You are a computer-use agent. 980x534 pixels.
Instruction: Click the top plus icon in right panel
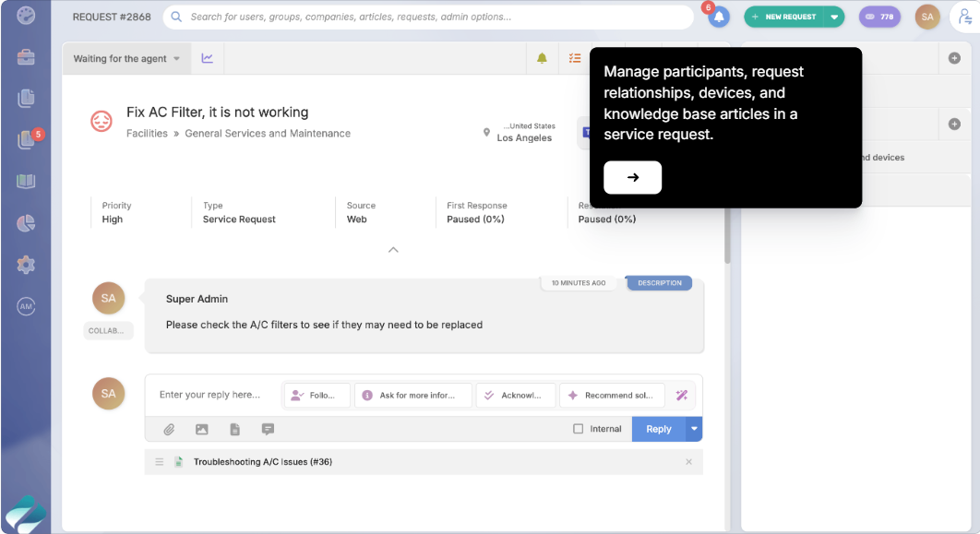coord(954,58)
